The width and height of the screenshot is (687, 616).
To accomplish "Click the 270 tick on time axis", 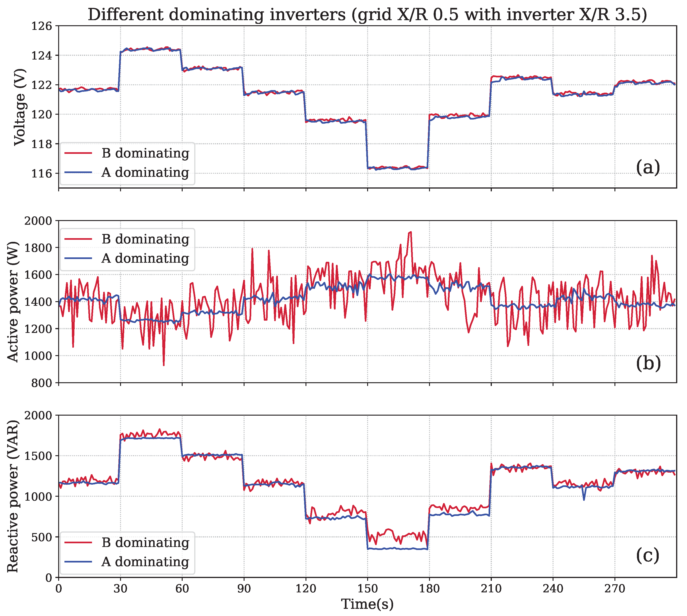I will pos(614,588).
